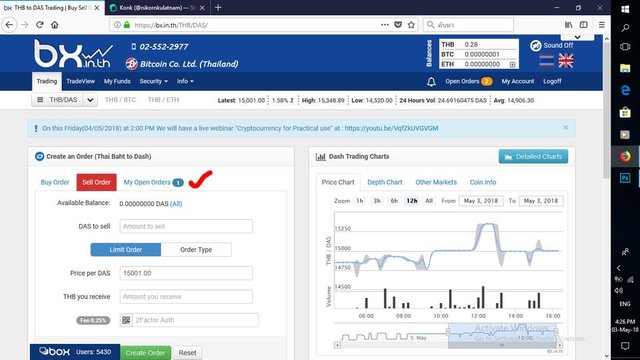This screenshot has width=640, height=360.
Task: Toggle the Firefox sidebar icon
Action: 584,25
